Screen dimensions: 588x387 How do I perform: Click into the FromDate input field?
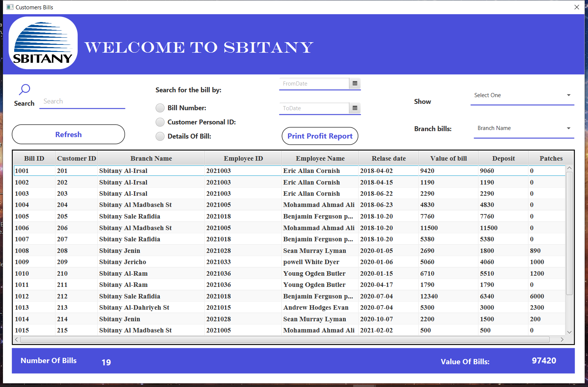[314, 84]
